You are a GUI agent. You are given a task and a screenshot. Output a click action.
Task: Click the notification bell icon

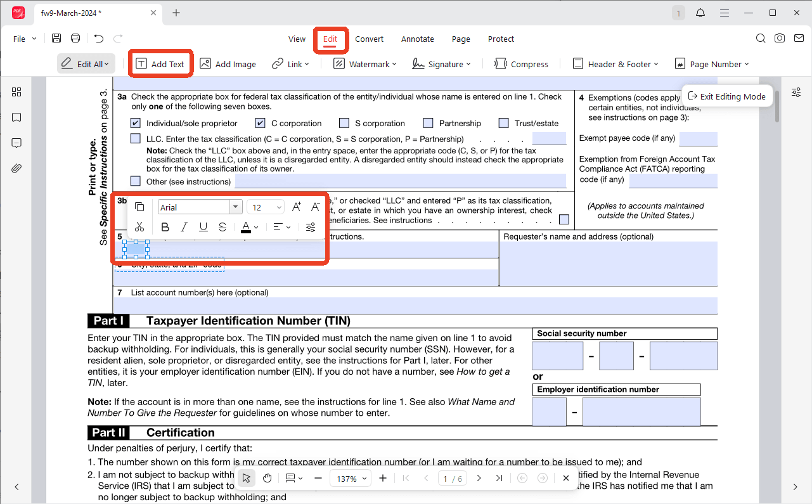700,13
